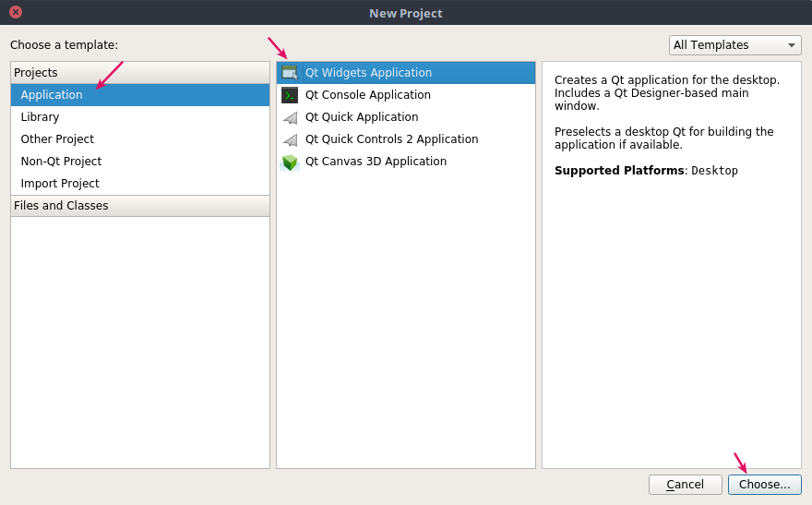Close the New Project dialog window
Screen dimensions: 812x505
pos(16,13)
